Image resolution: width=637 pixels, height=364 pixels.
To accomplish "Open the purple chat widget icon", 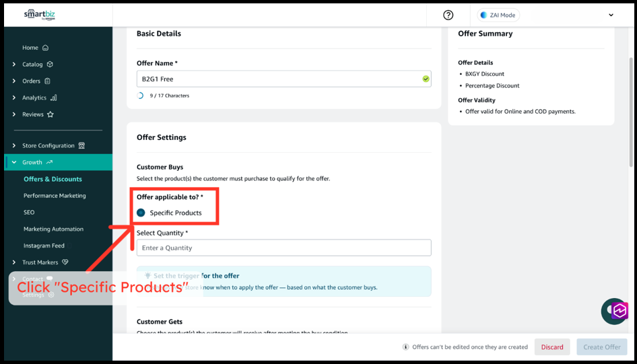I will pyautogui.click(x=619, y=311).
